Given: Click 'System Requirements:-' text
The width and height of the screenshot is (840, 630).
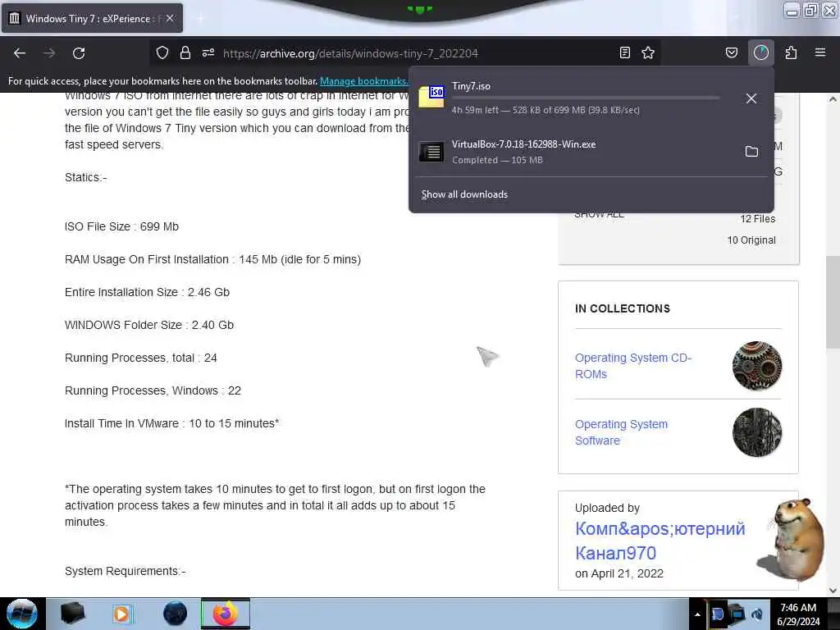Looking at the screenshot, I should tap(126, 571).
